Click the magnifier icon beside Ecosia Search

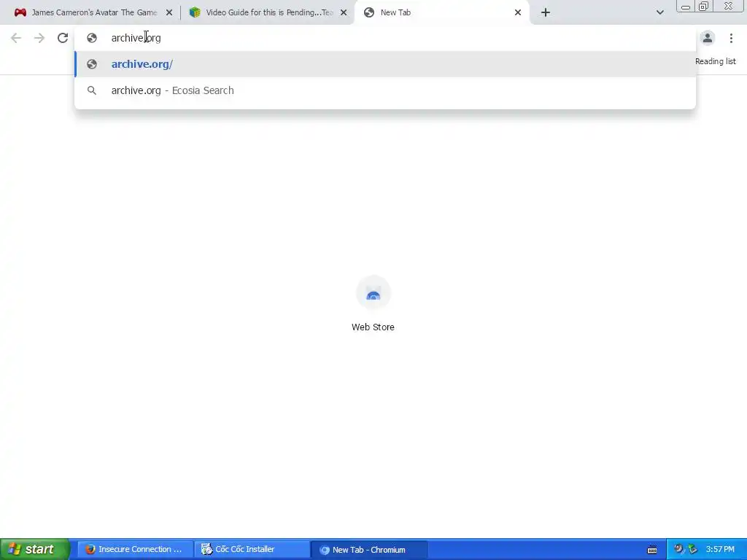[92, 90]
